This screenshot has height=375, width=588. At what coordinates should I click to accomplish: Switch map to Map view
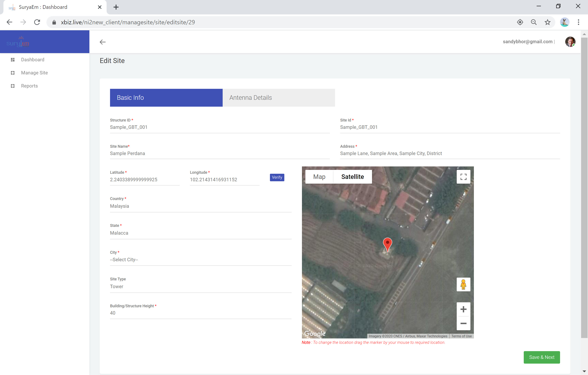point(319,177)
